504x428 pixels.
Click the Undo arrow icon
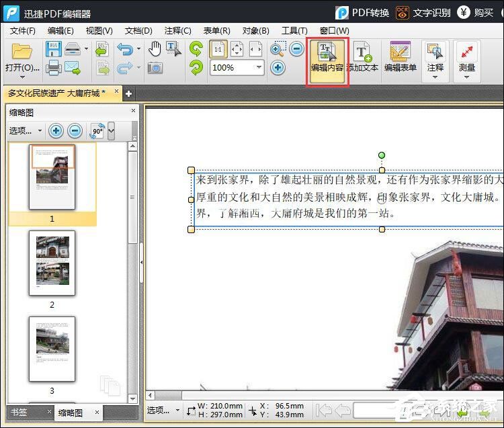tap(124, 49)
